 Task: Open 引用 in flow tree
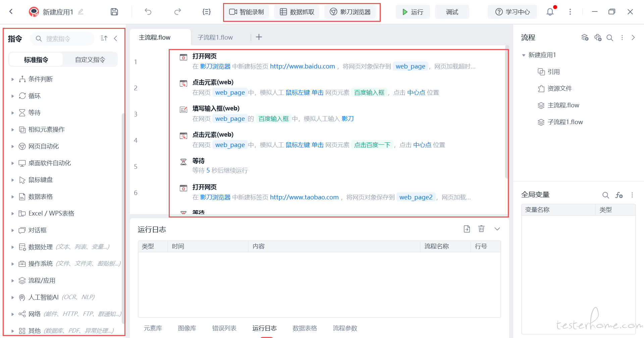pyautogui.click(x=549, y=72)
